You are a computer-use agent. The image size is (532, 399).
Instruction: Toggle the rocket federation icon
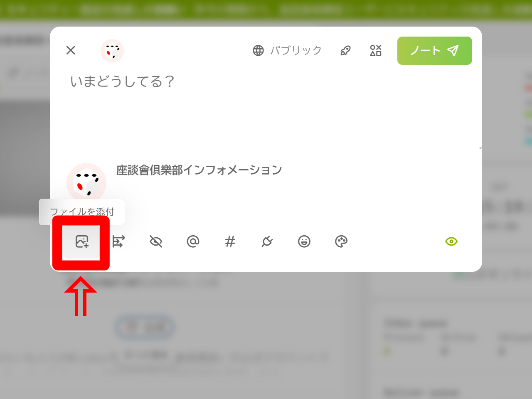(345, 51)
